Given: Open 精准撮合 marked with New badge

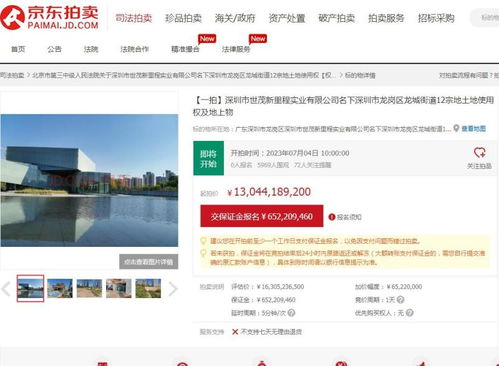Looking at the screenshot, I should coord(185,49).
